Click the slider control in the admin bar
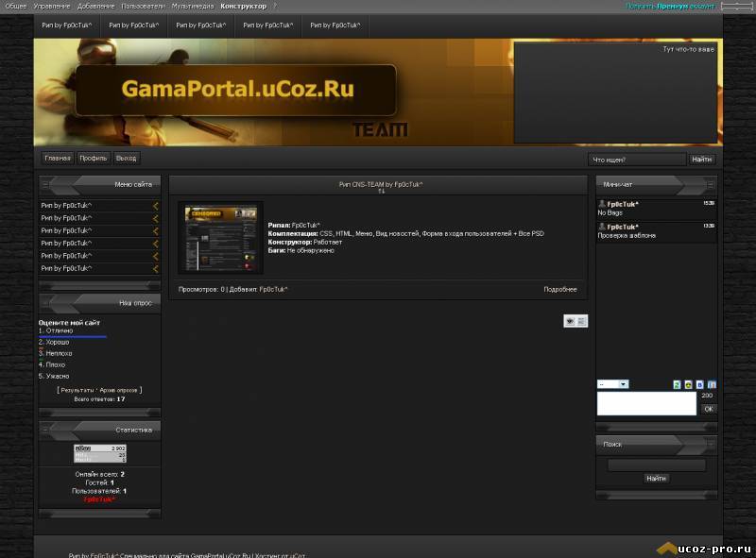Image resolution: width=756 pixels, height=558 pixels. 736,7
